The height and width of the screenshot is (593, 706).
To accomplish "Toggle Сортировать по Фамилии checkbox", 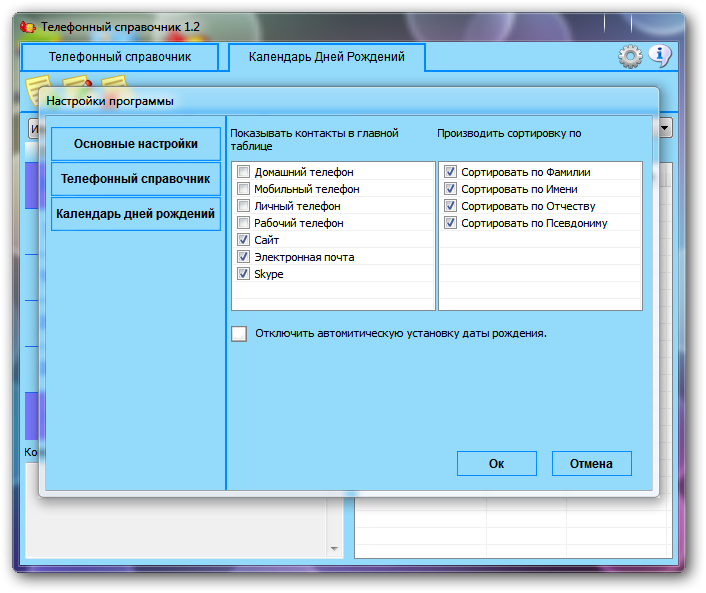I will click(451, 172).
